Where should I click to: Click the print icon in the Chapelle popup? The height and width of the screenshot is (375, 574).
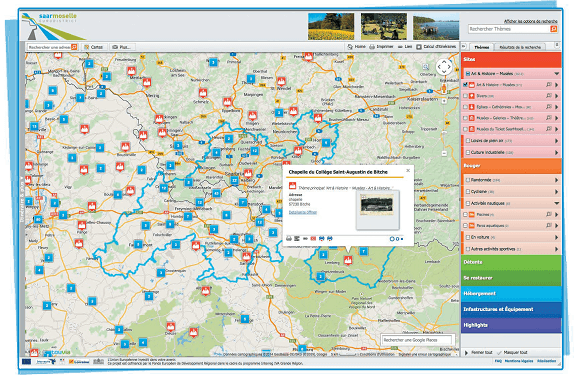point(289,239)
